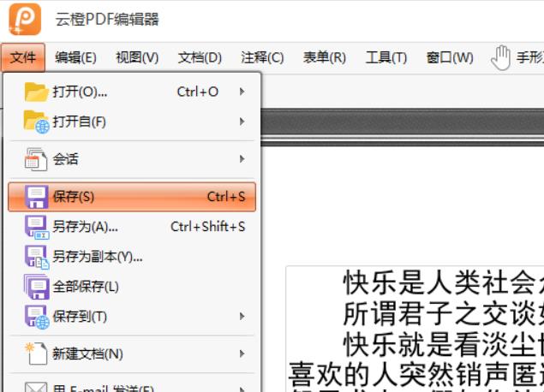The height and width of the screenshot is (392, 544).
Task: Click the Ctrl+Shift+S shortcut label
Action: click(x=208, y=227)
